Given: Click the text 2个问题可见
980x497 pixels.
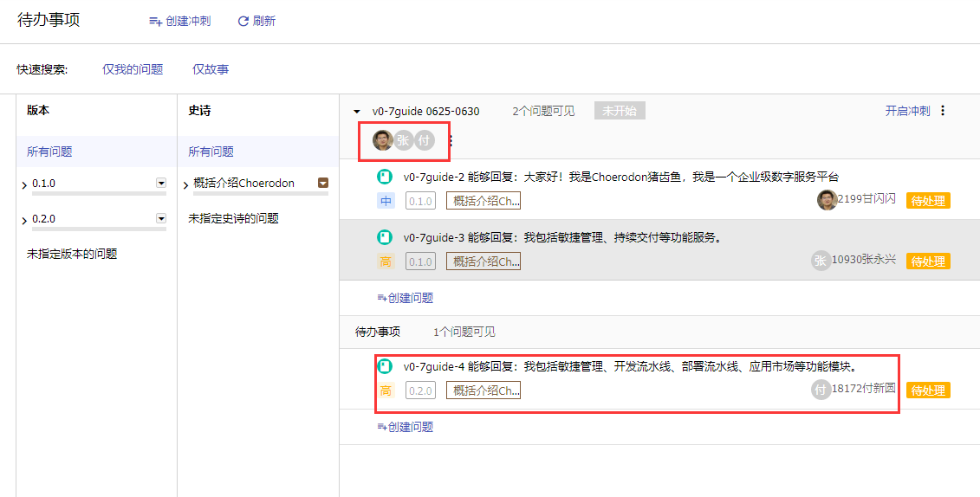Looking at the screenshot, I should [543, 111].
